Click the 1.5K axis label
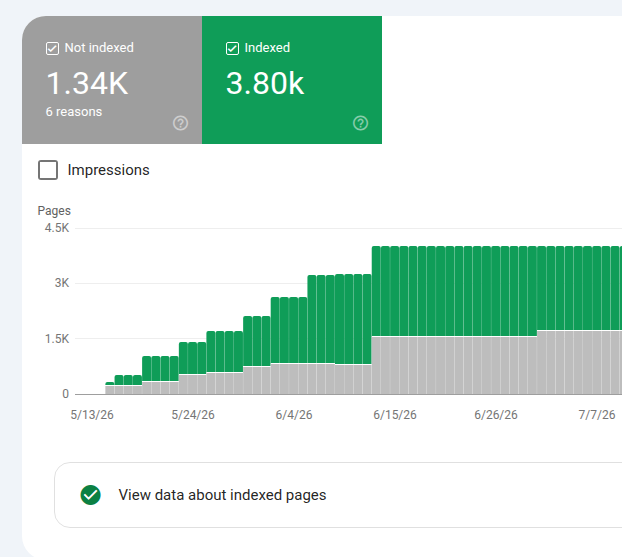The width and height of the screenshot is (622, 557). click(57, 338)
